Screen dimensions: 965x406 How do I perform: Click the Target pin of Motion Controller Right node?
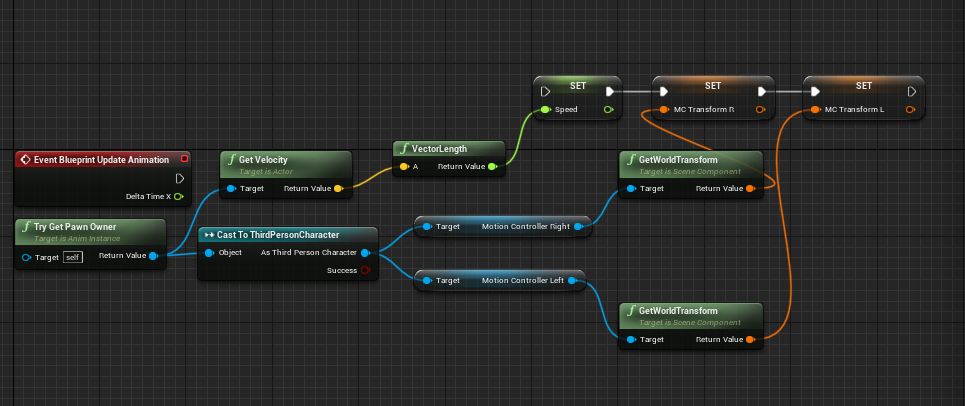(426, 227)
